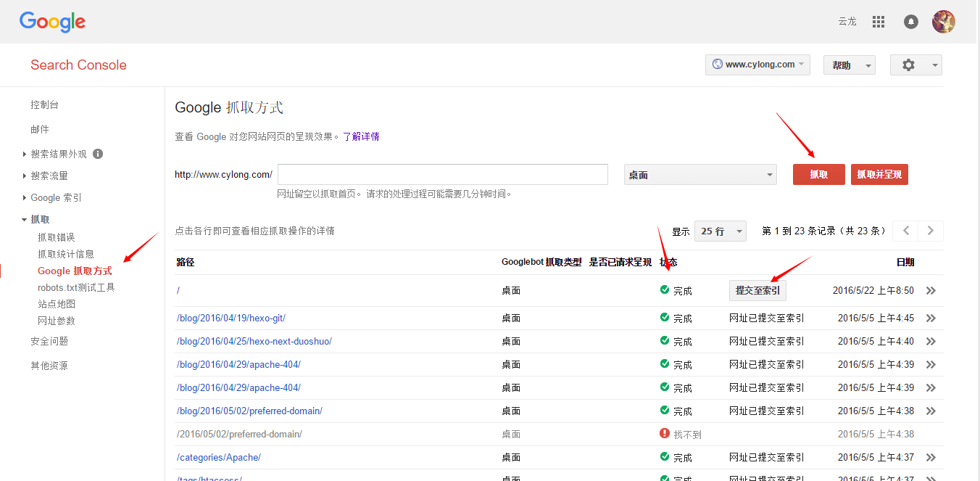Image resolution: width=980 pixels, height=481 pixels.
Task: Open the www.cylong.com site selector dropdown
Action: coord(757,65)
